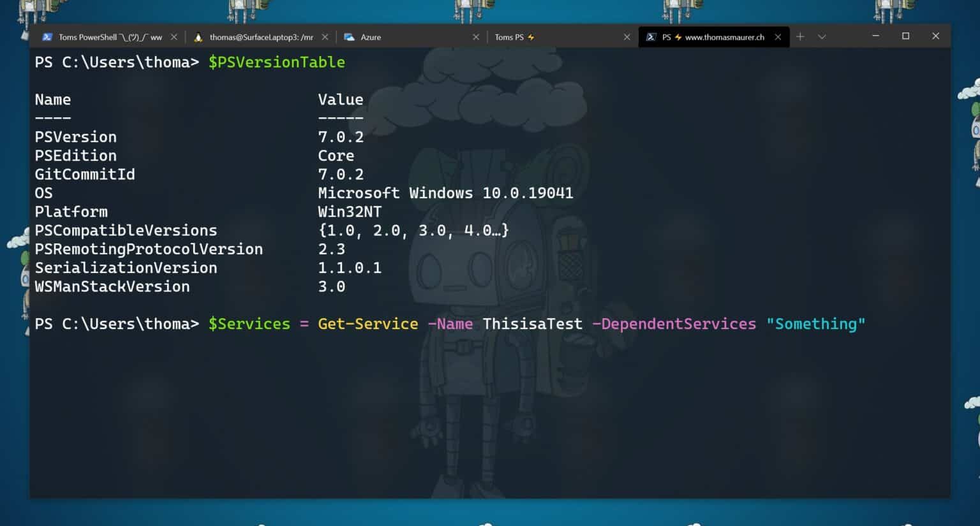Click the GitCommitId row name

click(x=85, y=174)
